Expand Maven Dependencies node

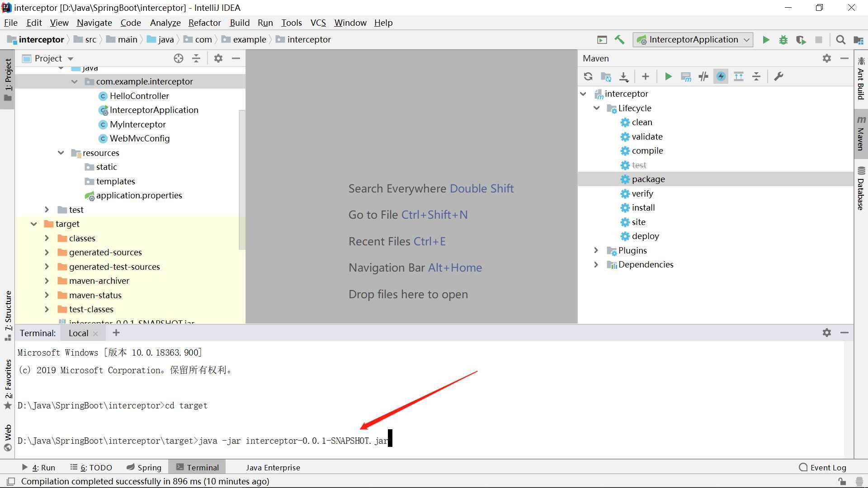(596, 265)
